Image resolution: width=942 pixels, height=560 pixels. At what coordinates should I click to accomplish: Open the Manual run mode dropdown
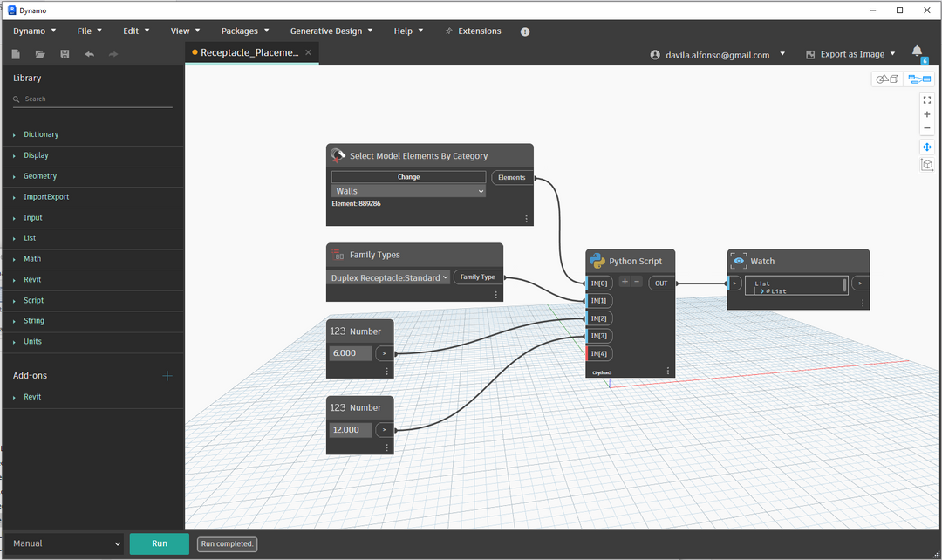coord(65,543)
